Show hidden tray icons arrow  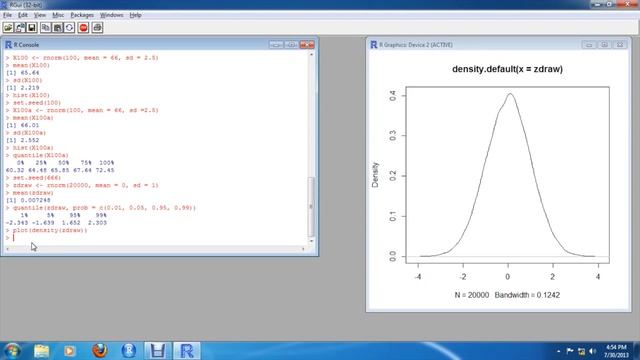[x=558, y=351]
